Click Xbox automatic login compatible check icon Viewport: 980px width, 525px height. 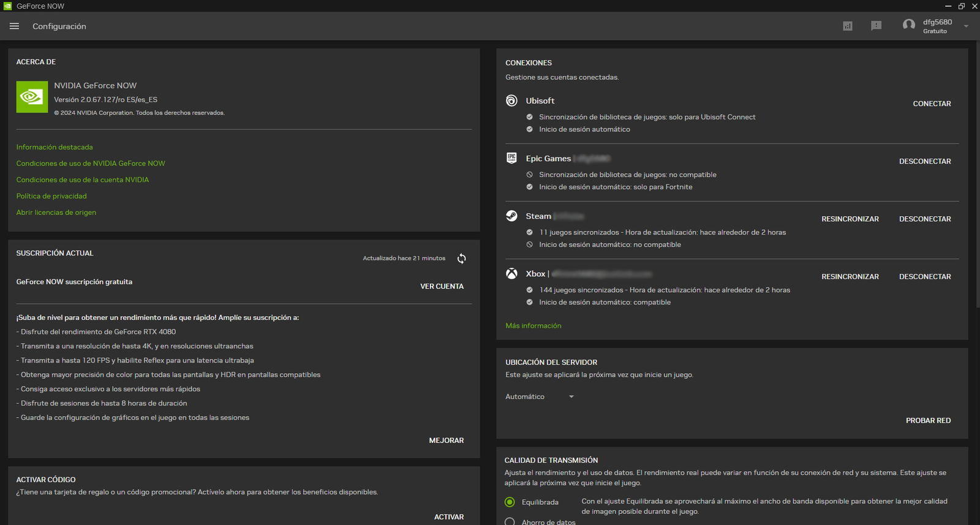tap(530, 302)
